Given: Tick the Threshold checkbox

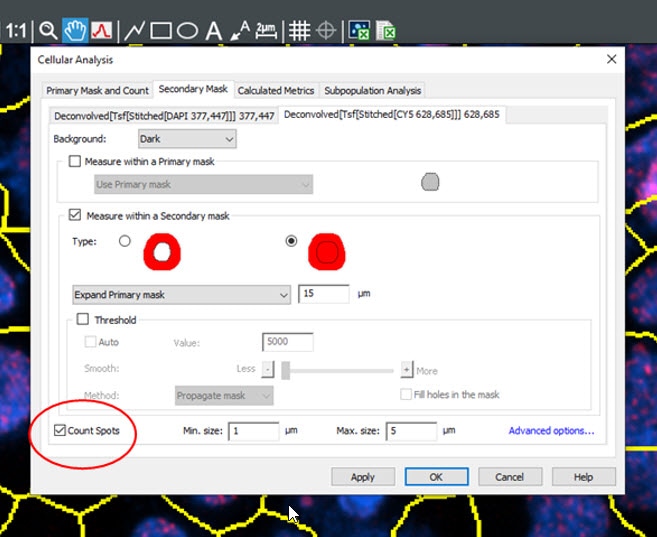Looking at the screenshot, I should [x=84, y=320].
